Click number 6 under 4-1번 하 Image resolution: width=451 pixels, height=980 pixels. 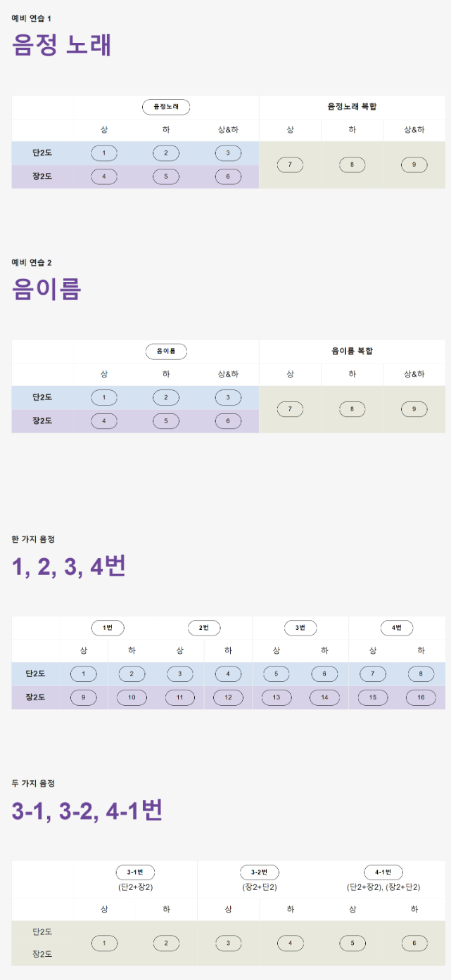pyautogui.click(x=414, y=943)
